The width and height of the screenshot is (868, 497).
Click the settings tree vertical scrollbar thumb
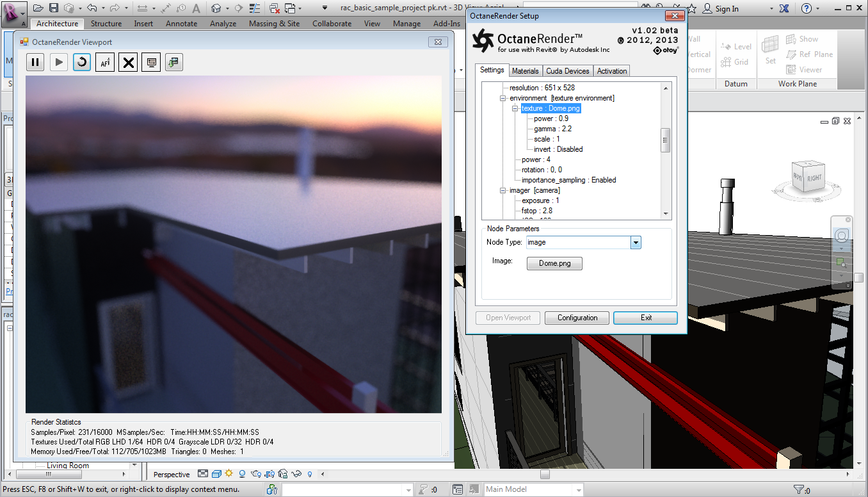(666, 140)
